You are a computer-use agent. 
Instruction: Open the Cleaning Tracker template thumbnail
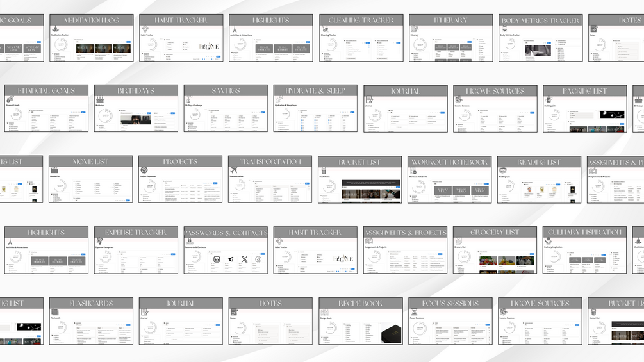[x=361, y=38]
